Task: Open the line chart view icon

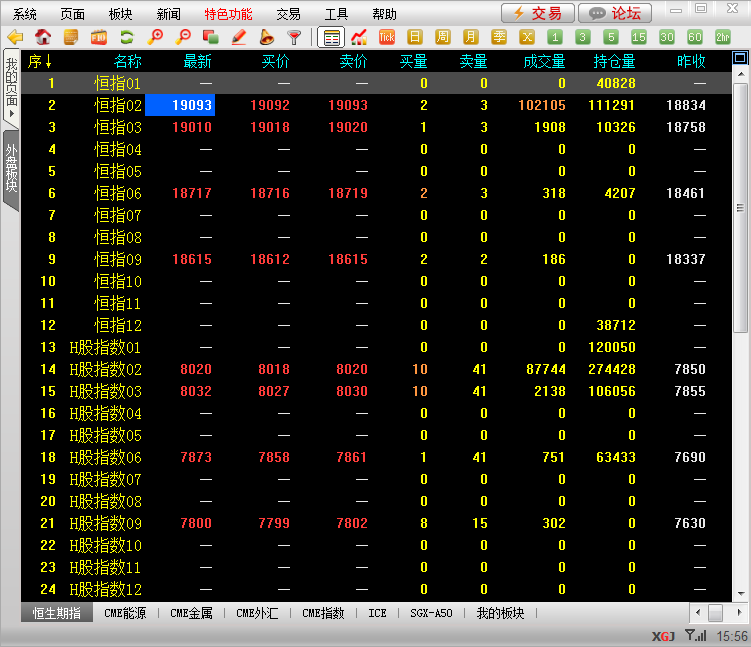Action: coord(358,38)
